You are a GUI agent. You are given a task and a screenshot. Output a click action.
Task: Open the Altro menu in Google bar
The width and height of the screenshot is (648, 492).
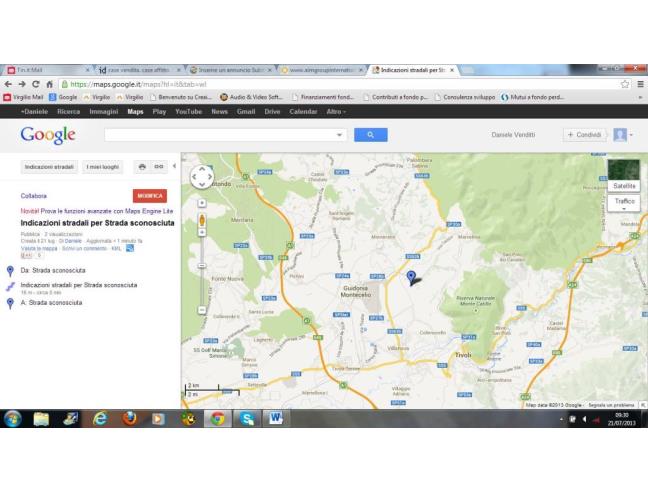[x=336, y=111]
